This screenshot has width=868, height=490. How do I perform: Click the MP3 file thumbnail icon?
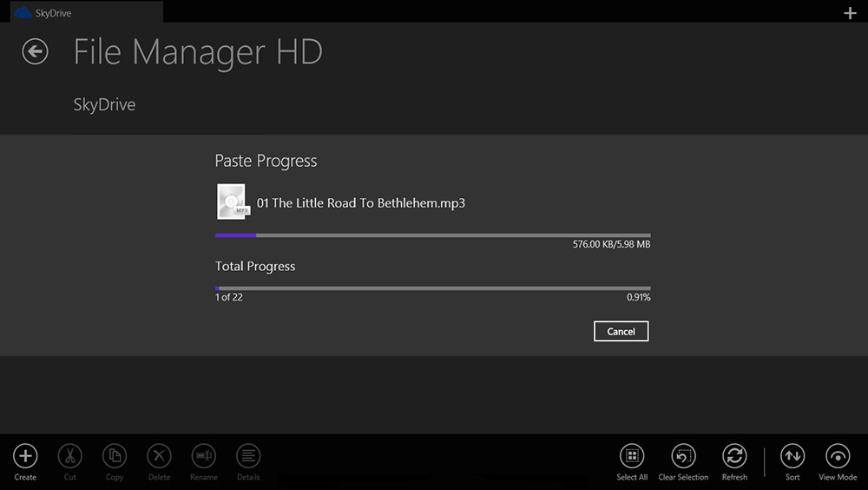233,202
